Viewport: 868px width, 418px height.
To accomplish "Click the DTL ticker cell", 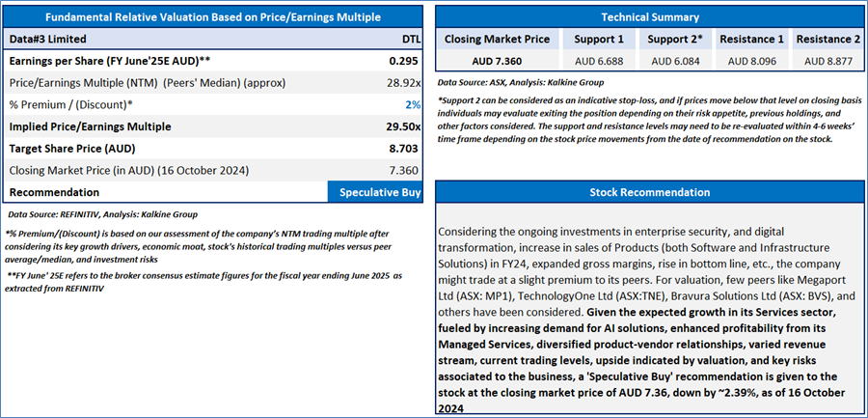I will click(x=411, y=40).
